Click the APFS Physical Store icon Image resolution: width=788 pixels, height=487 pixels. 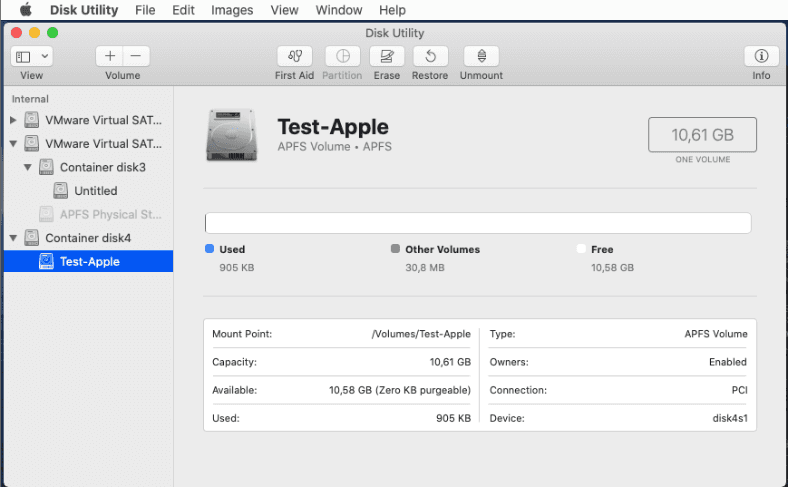click(46, 214)
